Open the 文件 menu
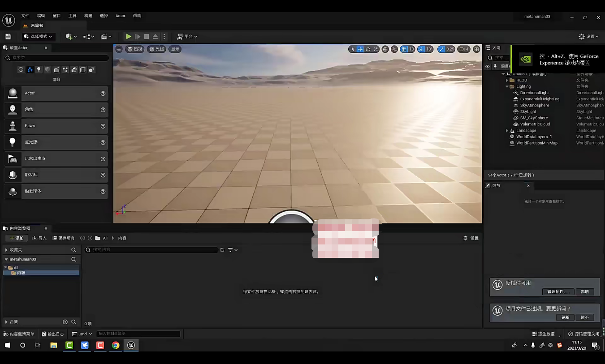 pyautogui.click(x=25, y=16)
